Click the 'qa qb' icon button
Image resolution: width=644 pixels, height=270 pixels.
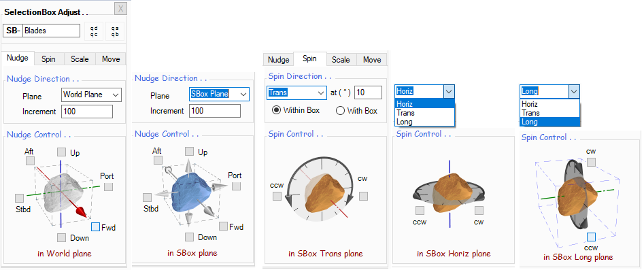pos(115,31)
